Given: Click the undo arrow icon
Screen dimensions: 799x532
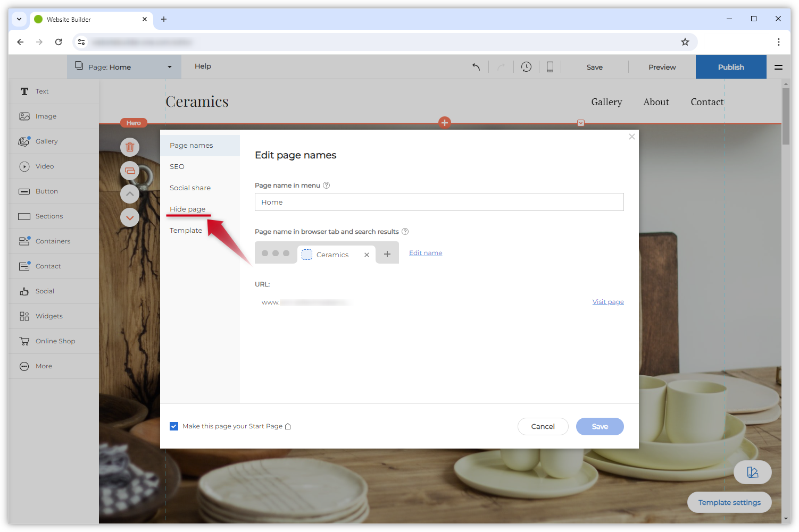Looking at the screenshot, I should 476,67.
